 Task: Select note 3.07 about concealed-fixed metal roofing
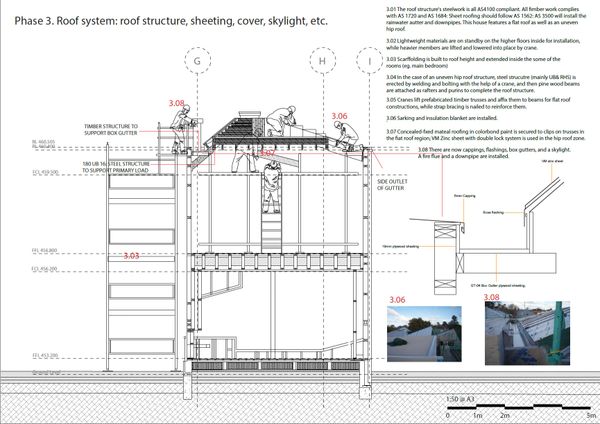tap(485, 135)
